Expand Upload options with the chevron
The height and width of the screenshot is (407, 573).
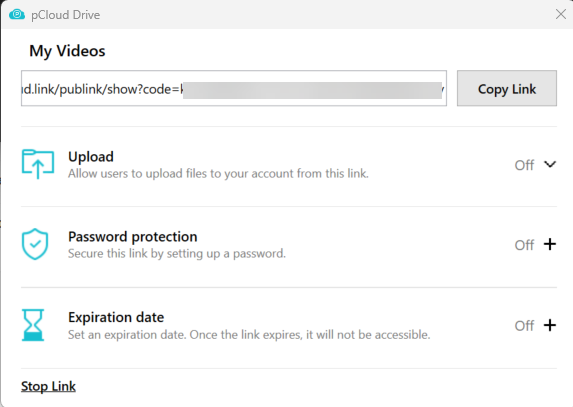[x=550, y=164]
